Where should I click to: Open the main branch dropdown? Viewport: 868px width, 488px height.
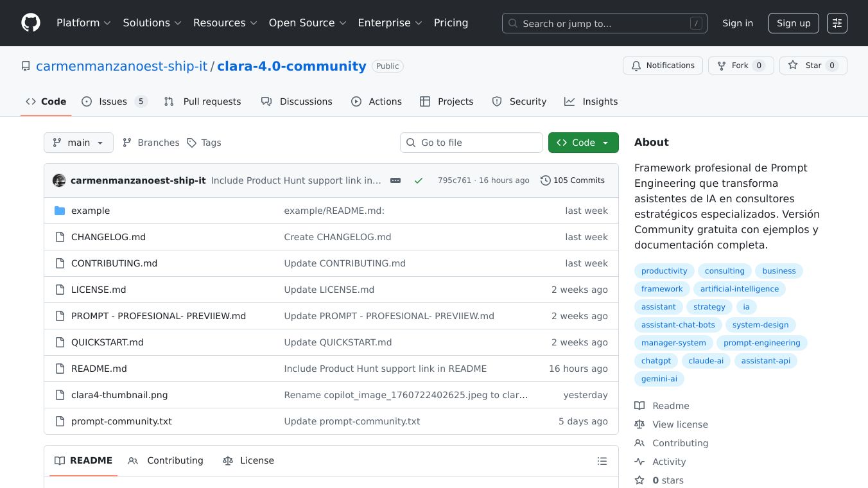[x=78, y=143]
